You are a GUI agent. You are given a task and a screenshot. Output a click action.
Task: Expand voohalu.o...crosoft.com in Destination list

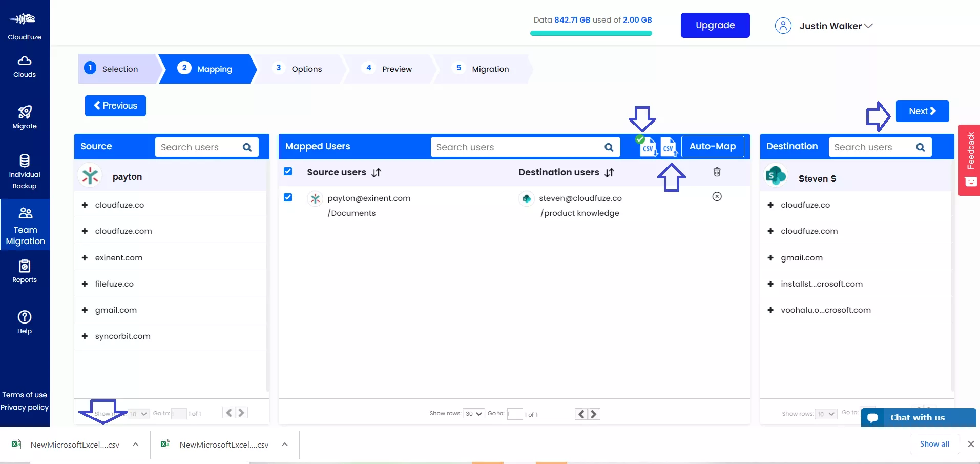click(770, 310)
